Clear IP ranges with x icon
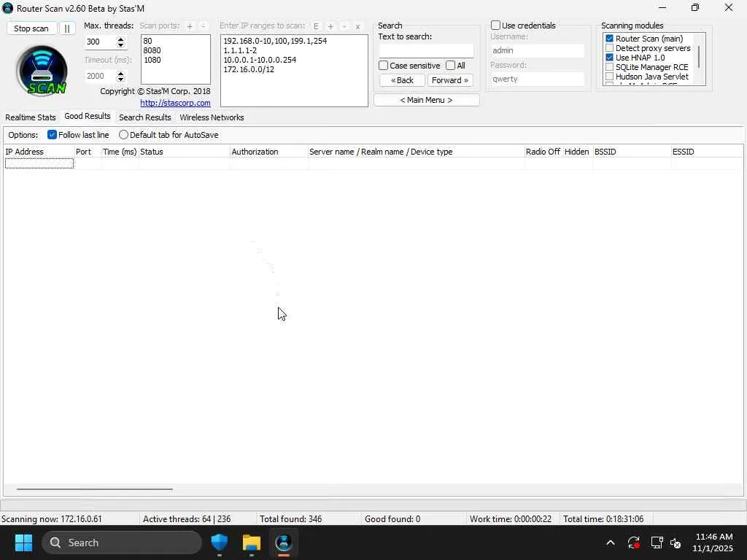Viewport: 747px width, 560px height. coord(357,27)
